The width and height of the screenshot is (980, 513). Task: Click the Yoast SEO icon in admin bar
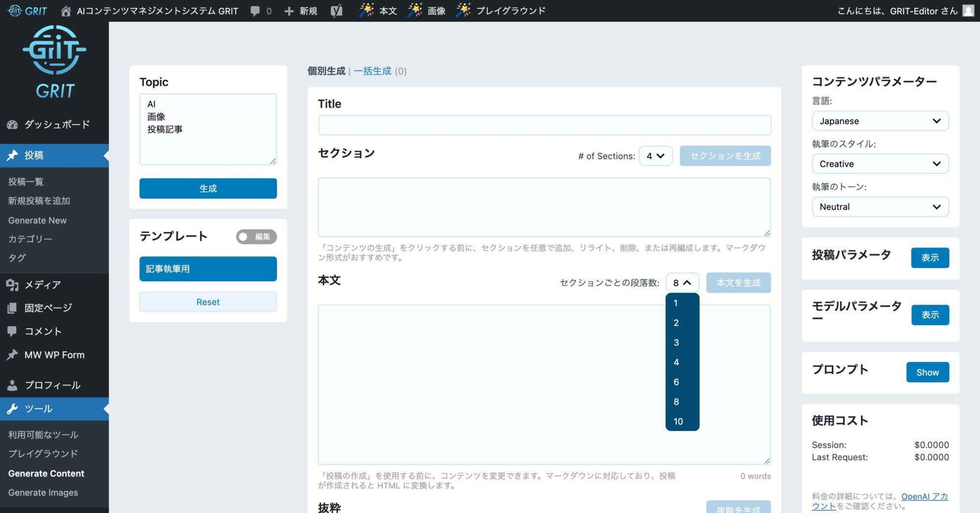[x=336, y=11]
